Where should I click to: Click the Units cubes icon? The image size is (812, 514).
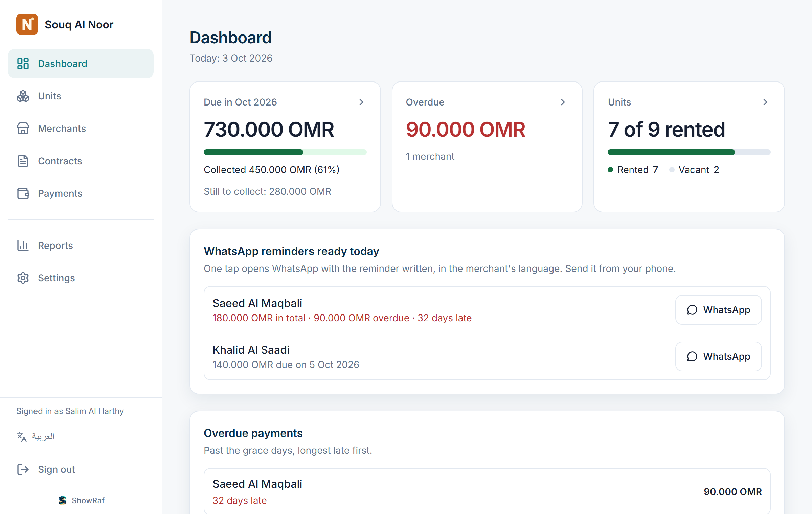point(23,96)
